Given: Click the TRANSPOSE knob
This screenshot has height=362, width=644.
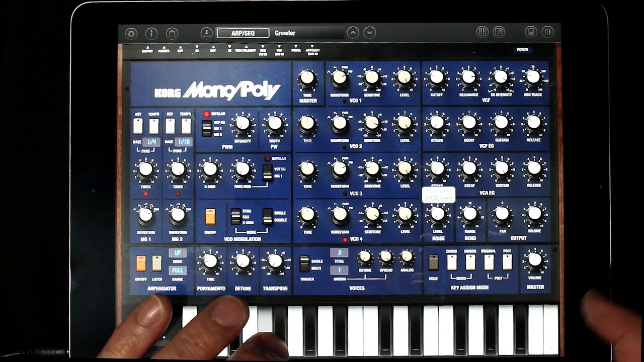Looking at the screenshot, I should point(275,260).
